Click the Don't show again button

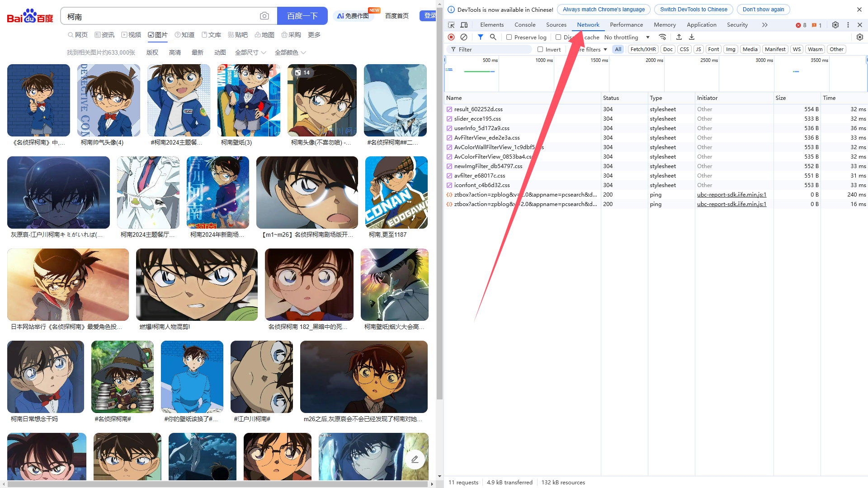(x=763, y=9)
